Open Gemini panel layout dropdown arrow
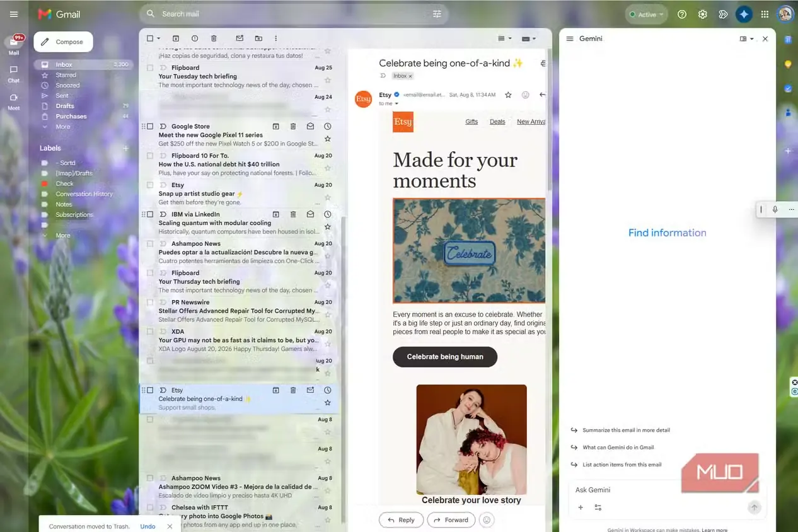The width and height of the screenshot is (798, 532). pos(752,38)
